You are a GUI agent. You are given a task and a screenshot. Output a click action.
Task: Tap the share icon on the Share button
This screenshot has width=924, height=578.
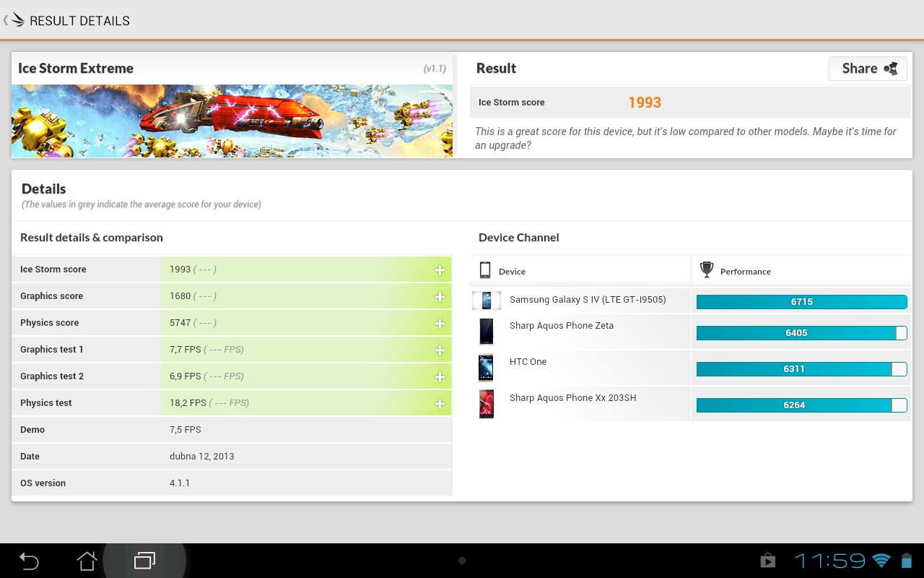pyautogui.click(x=889, y=68)
